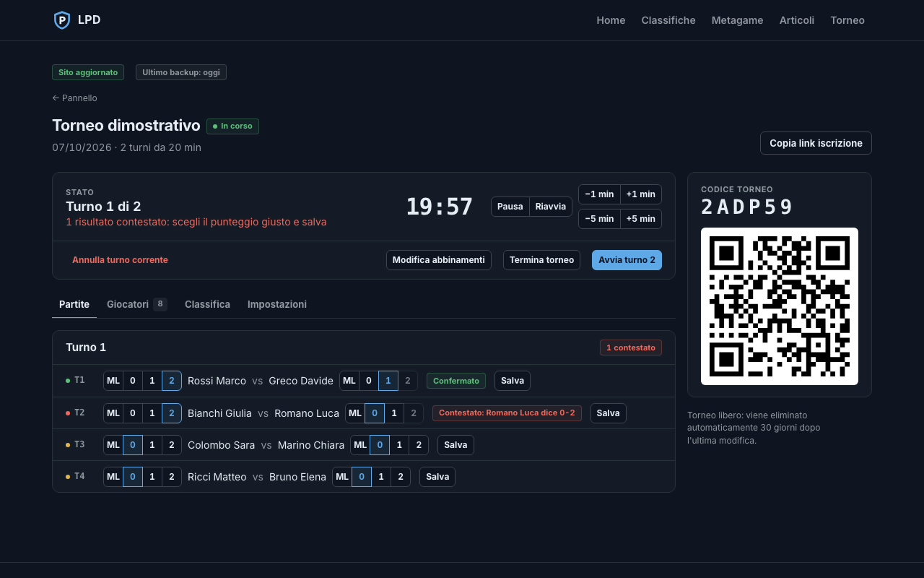Set Rossi Marco score to 2
Viewport: 924px width, 578px height.
(x=171, y=381)
